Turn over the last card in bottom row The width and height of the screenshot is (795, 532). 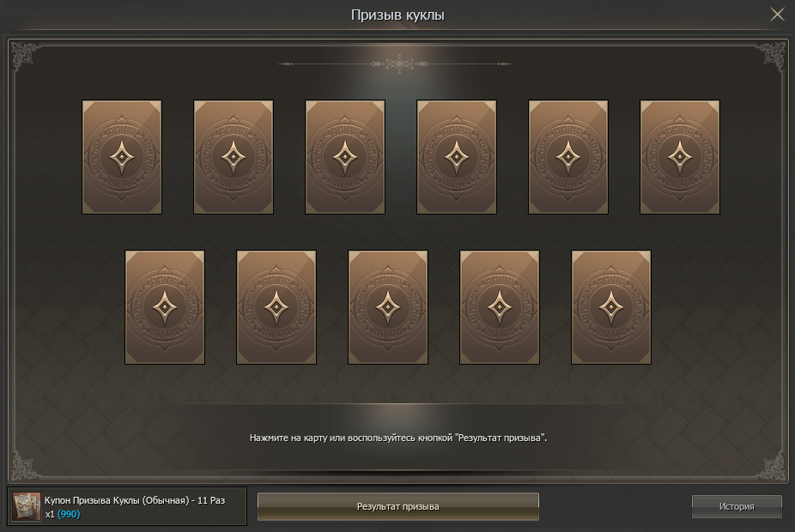click(611, 307)
